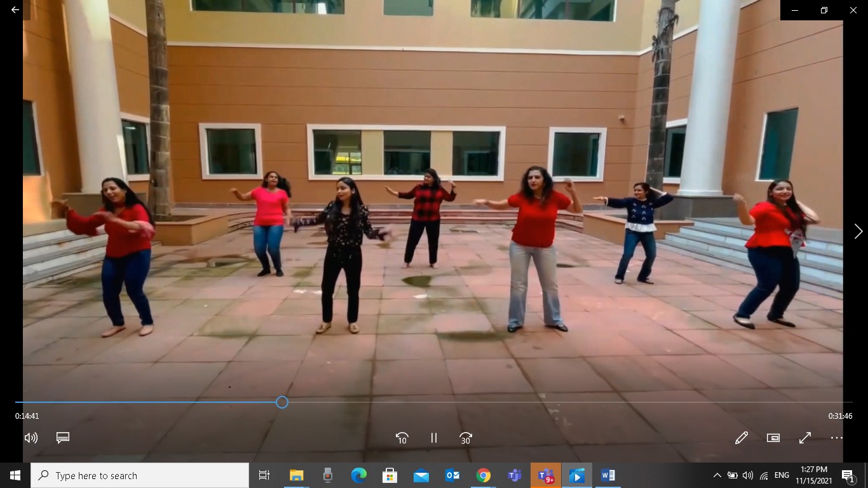
Task: Open Task View from taskbar
Action: pyautogui.click(x=264, y=475)
